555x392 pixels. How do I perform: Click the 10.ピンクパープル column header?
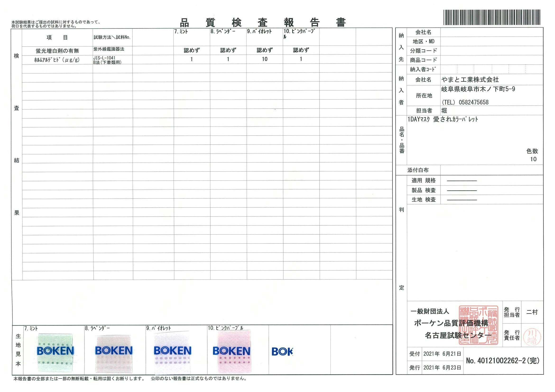(299, 32)
